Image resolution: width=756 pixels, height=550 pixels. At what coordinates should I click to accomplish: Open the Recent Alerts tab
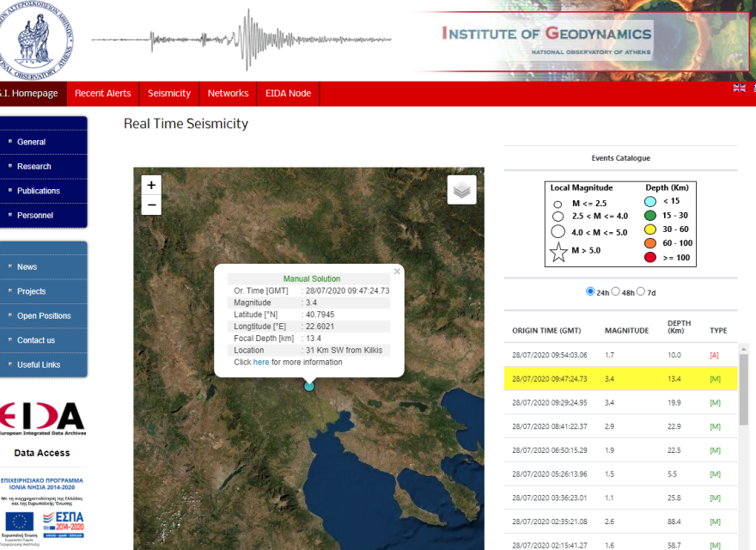pos(103,94)
